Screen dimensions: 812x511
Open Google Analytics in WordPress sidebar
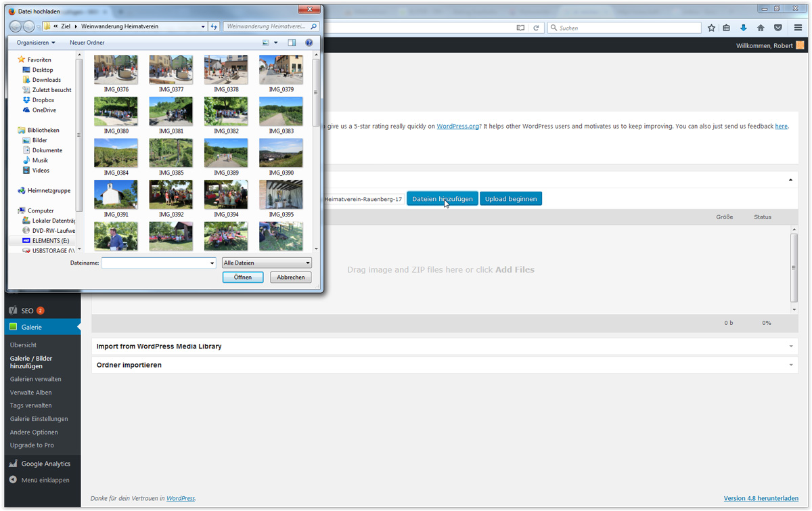(x=41, y=464)
